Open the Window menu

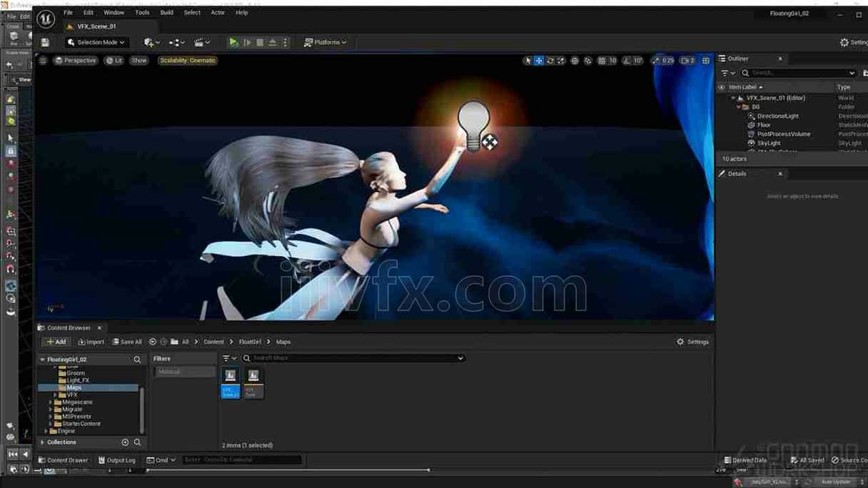click(x=114, y=12)
